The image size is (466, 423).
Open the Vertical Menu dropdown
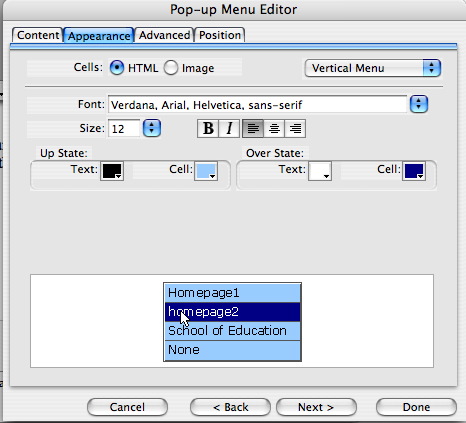coord(373,68)
